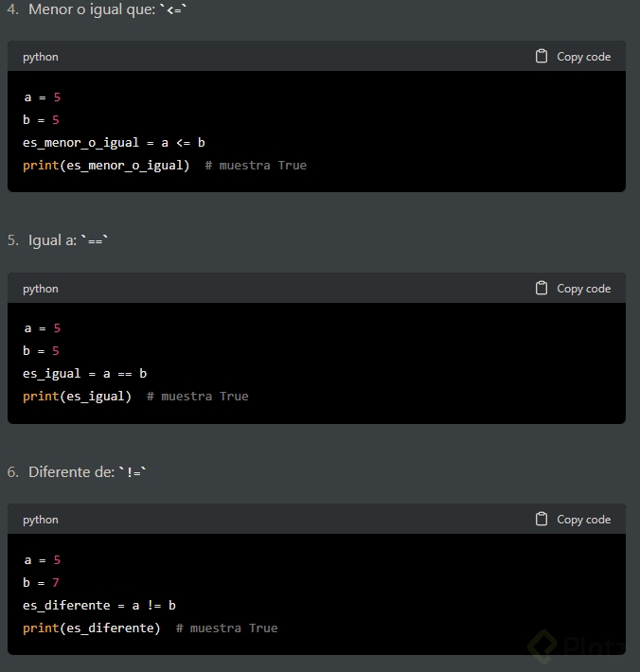Viewport: 640px width, 672px height.
Task: Click the line 'es_diferente = a != b'
Action: click(x=99, y=606)
